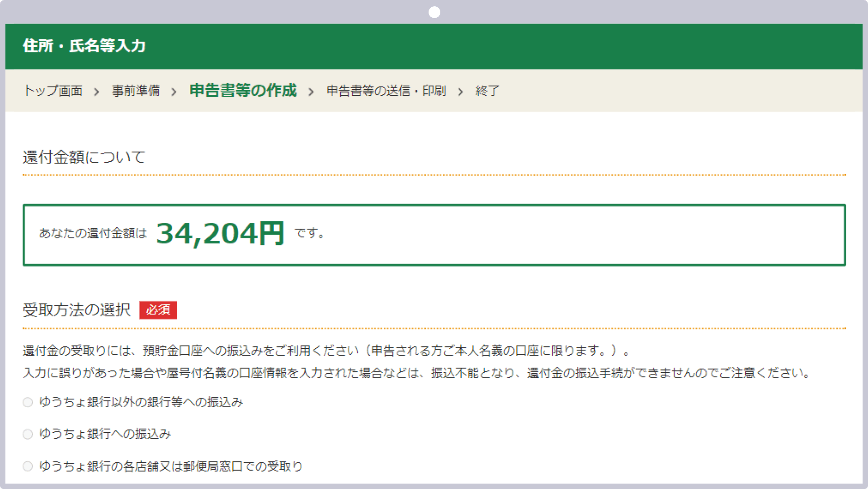The height and width of the screenshot is (489, 868).
Task: Click the あなたの還付金額は label
Action: (93, 233)
